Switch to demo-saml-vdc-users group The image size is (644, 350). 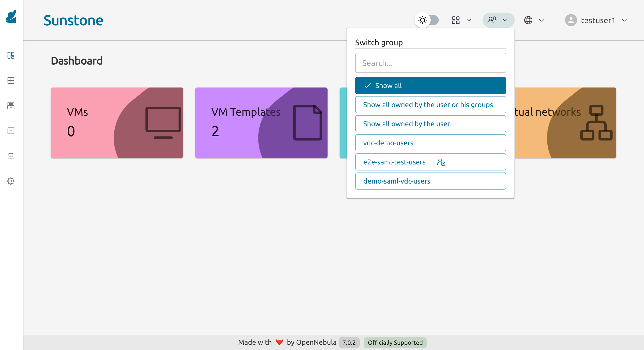[430, 181]
